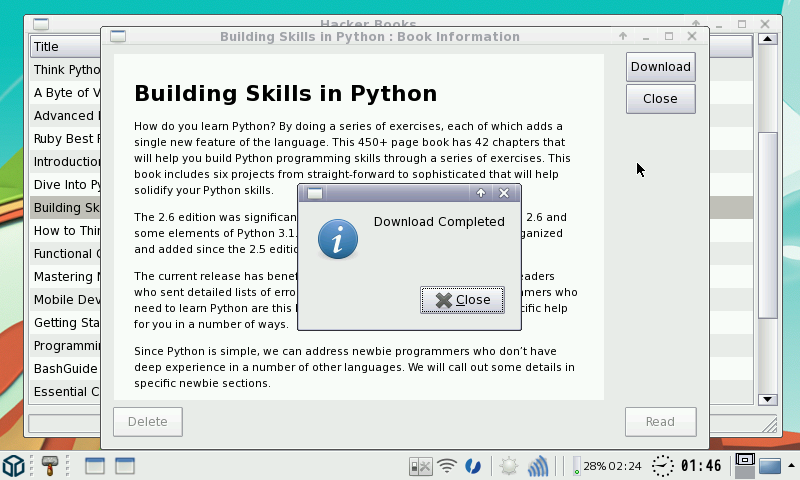Select the 'BashGuide' book row
This screenshot has height=480, width=800.
tap(65, 368)
